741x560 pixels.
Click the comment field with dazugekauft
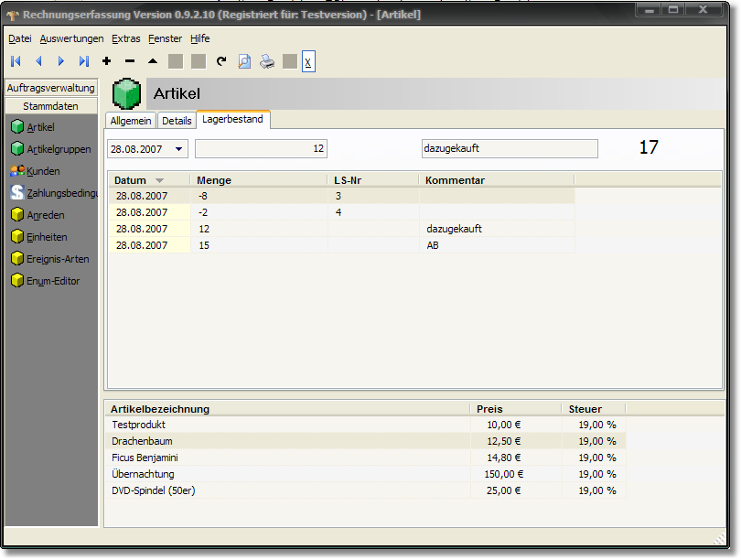pyautogui.click(x=510, y=149)
